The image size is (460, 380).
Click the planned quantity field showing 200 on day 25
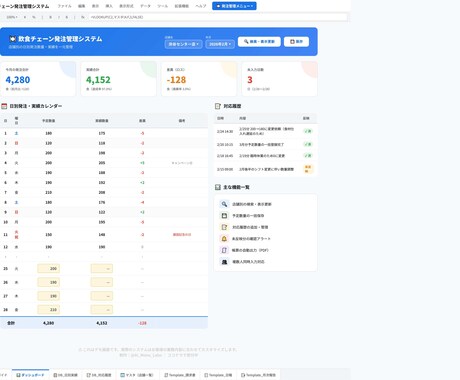tap(49, 269)
